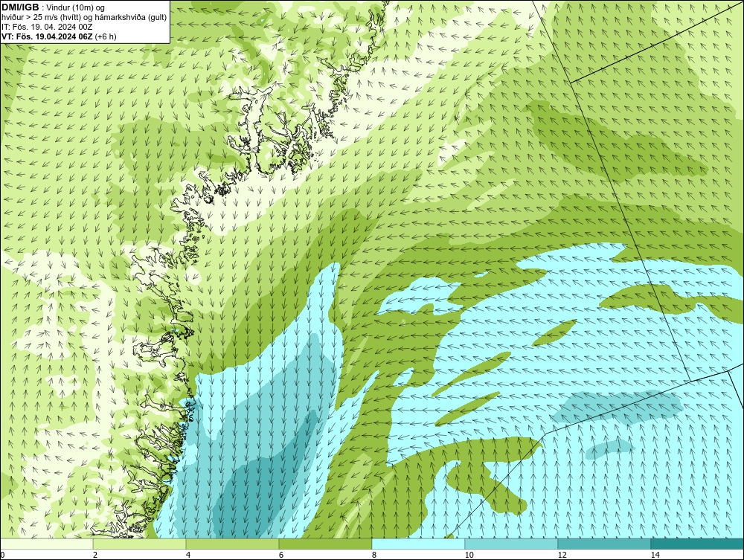This screenshot has height=560, width=744.
Task: Click the 12–14 m/s darker teal colorbar segment
Action: click(604, 544)
